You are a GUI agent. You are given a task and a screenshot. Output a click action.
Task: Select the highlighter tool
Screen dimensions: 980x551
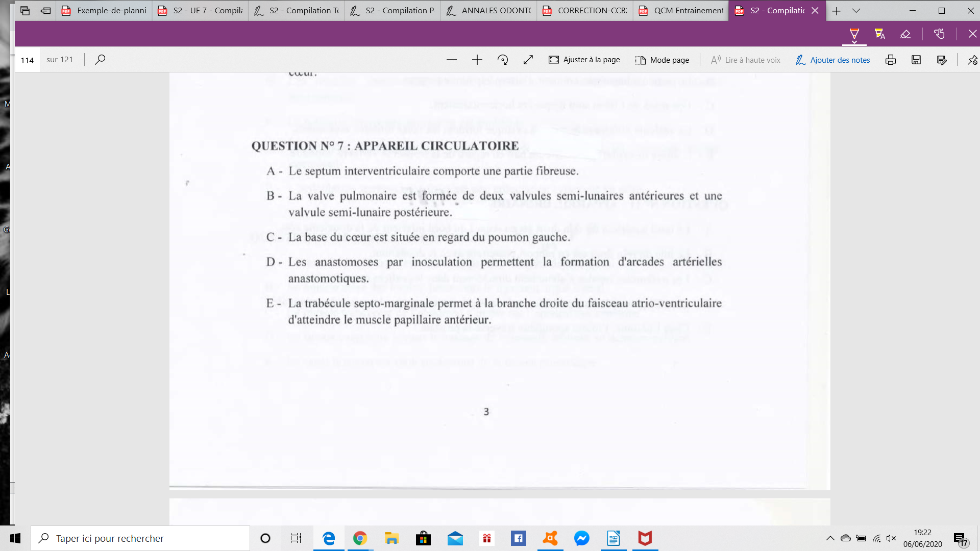point(879,34)
